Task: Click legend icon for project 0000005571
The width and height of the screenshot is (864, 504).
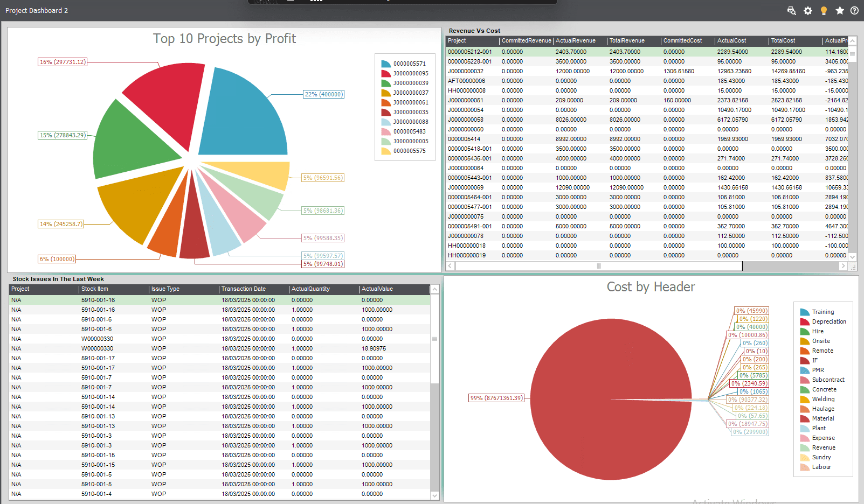Action: pos(386,64)
